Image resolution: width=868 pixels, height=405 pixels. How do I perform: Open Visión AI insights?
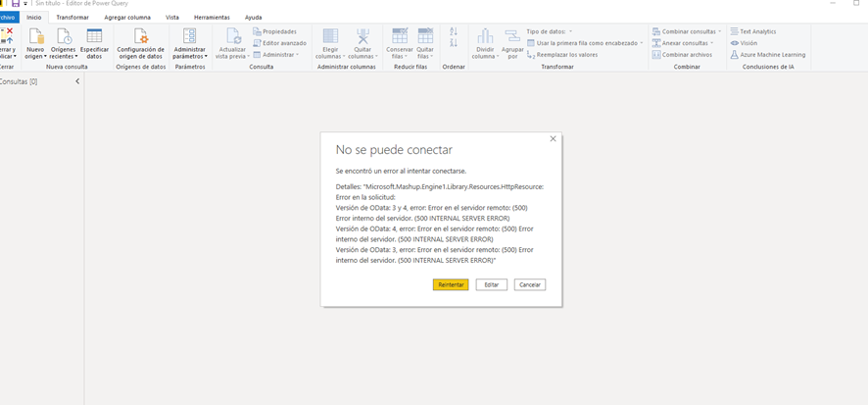tap(744, 43)
